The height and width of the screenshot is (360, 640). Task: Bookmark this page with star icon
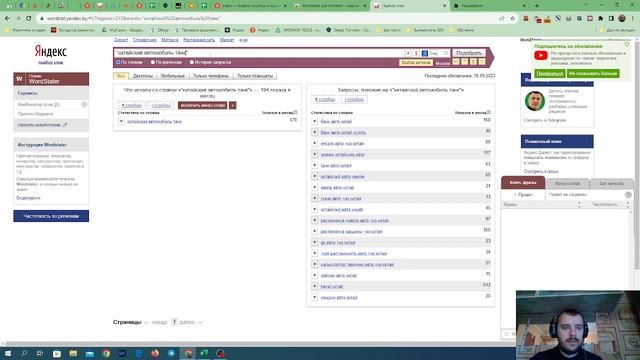513,18
